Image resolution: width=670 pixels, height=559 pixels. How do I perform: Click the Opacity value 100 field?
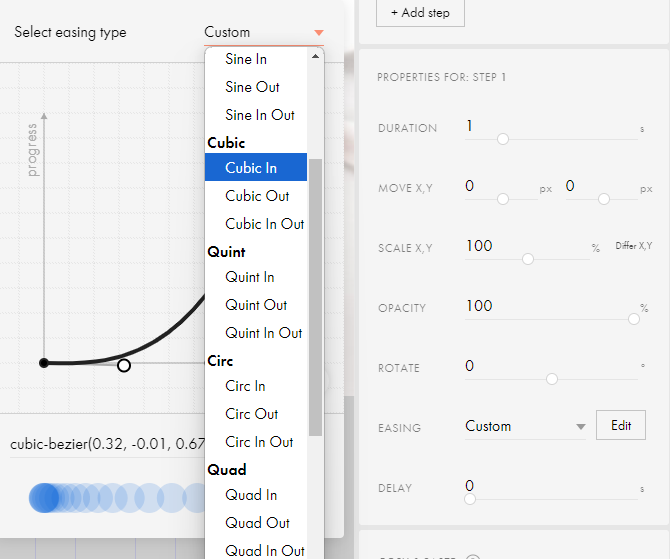(x=550, y=306)
